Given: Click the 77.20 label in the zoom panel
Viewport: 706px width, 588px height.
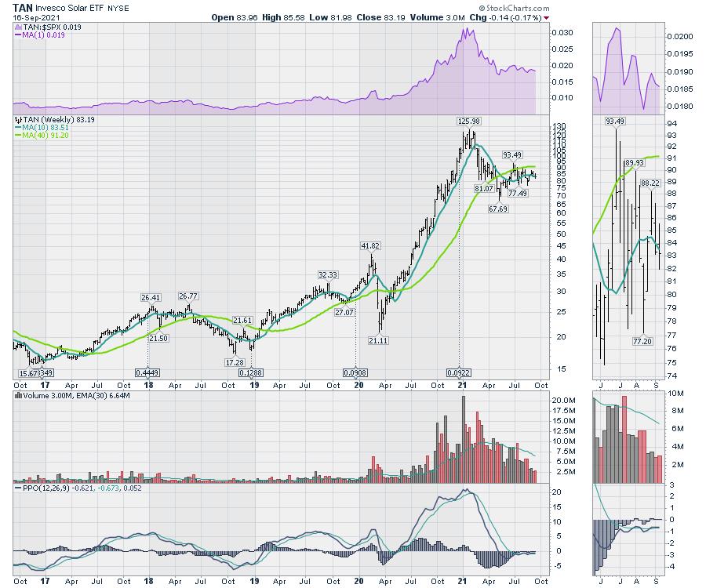Looking at the screenshot, I should 642,342.
